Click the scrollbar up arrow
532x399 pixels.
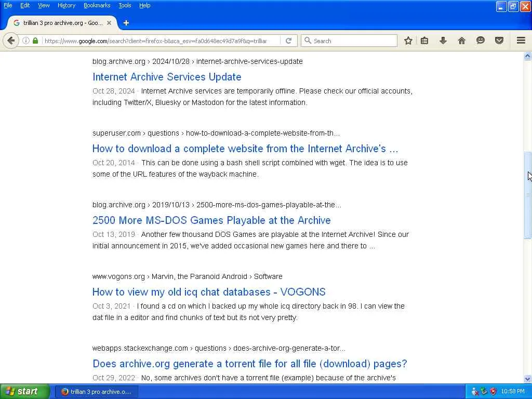pyautogui.click(x=527, y=56)
